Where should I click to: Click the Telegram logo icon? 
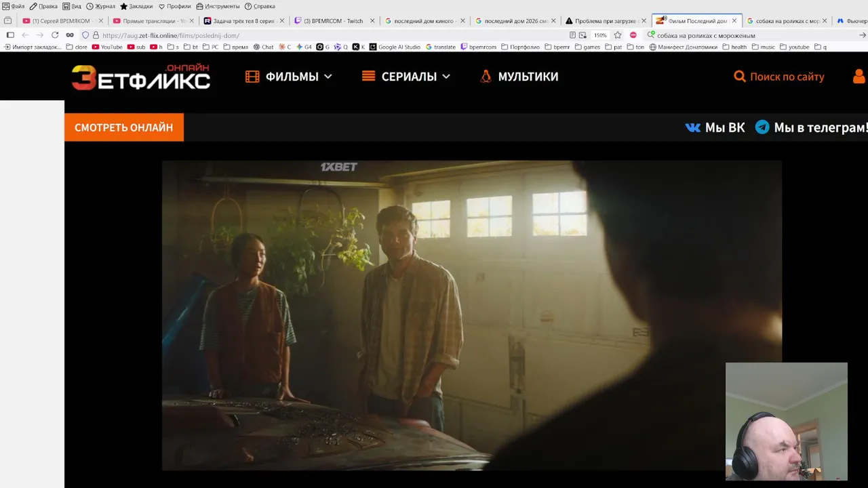coord(762,127)
